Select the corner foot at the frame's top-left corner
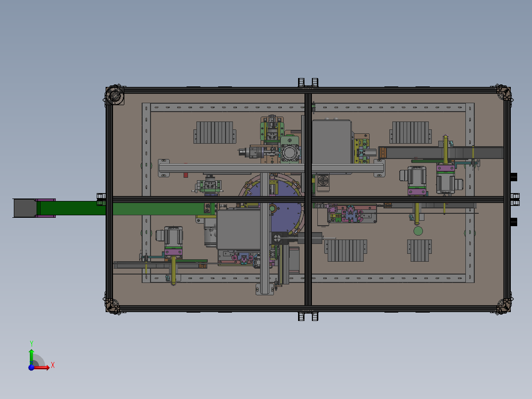 click(114, 95)
